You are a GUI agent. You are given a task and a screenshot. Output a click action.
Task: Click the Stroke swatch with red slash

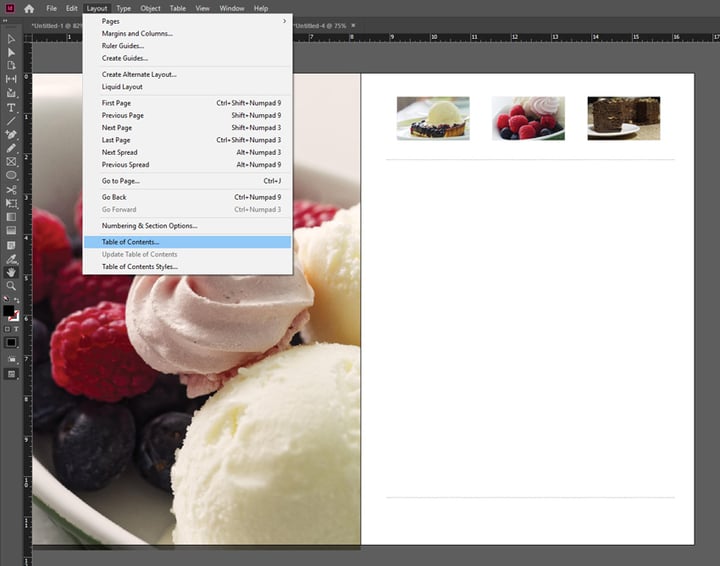tap(15, 316)
